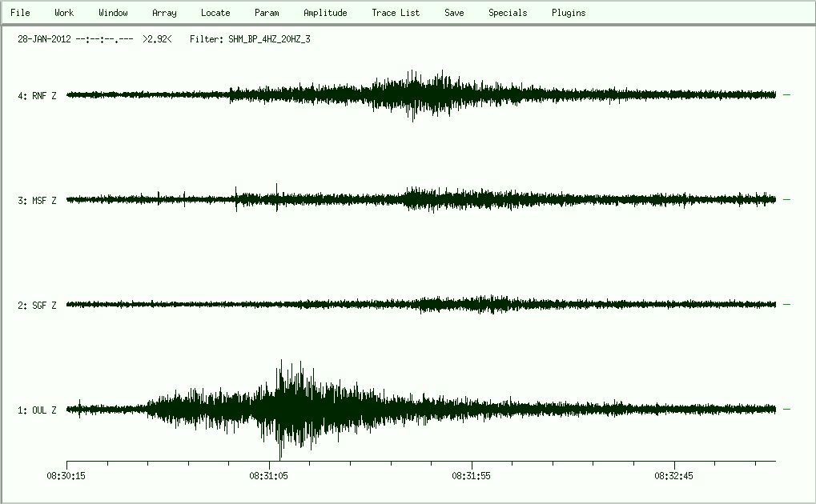
Task: Click the 08:31:05 time axis label
Action: 269,475
